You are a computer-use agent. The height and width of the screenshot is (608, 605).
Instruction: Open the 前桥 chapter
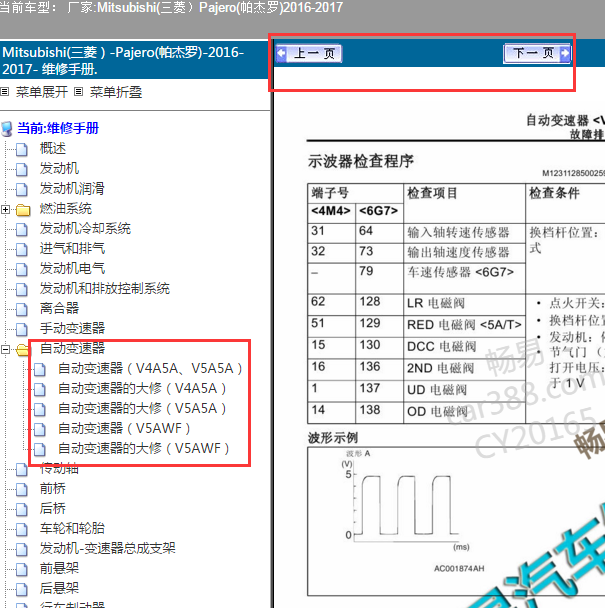[x=53, y=489]
